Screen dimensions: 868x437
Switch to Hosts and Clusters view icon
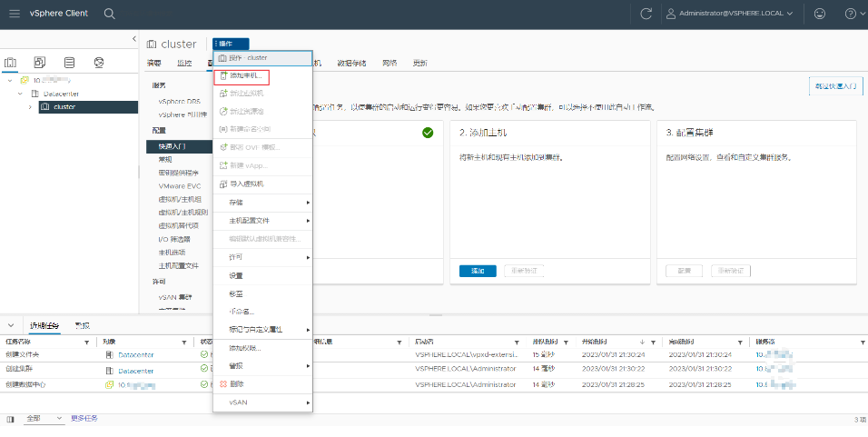point(11,62)
